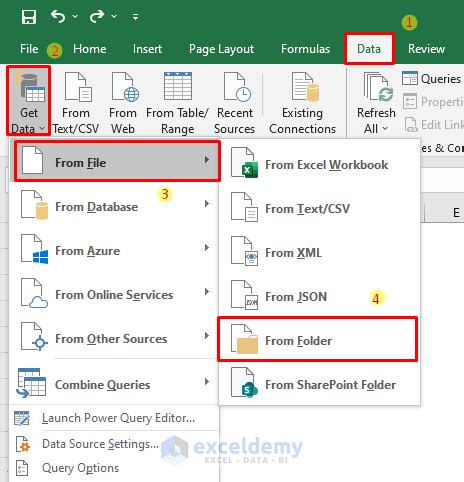Screen dimensions: 464x482
Task: Open Existing Connections
Action: point(302,103)
